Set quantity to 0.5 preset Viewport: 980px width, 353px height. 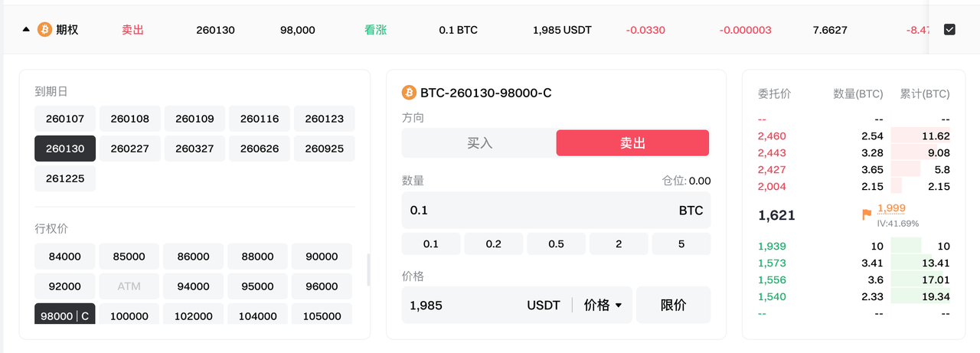pos(556,244)
